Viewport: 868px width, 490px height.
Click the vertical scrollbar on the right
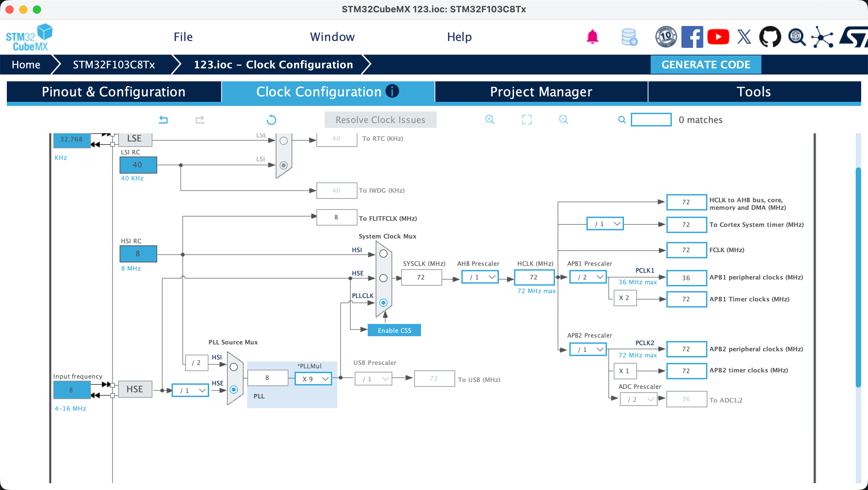[858, 277]
